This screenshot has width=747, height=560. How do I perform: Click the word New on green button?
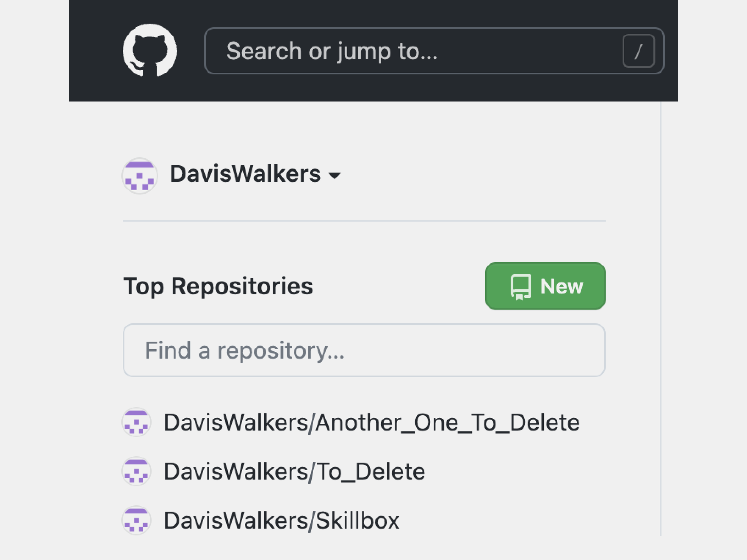coord(561,287)
